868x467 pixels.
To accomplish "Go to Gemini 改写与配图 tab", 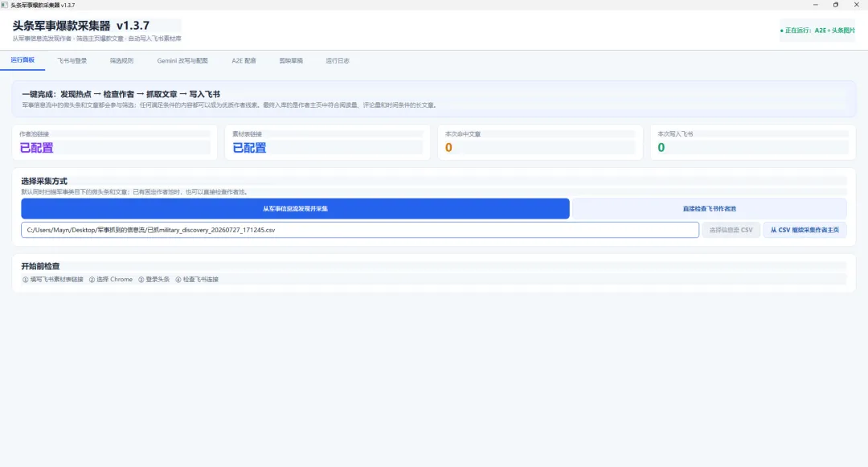I will point(182,60).
